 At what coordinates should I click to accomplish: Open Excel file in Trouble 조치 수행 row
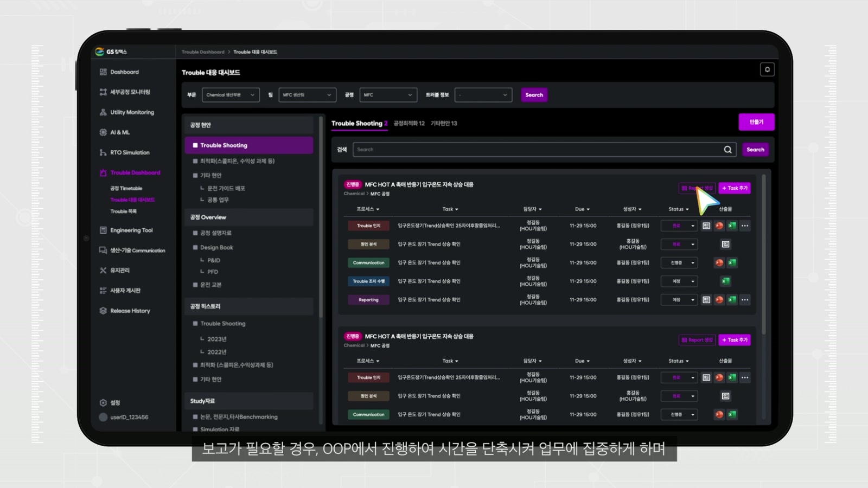[725, 281]
